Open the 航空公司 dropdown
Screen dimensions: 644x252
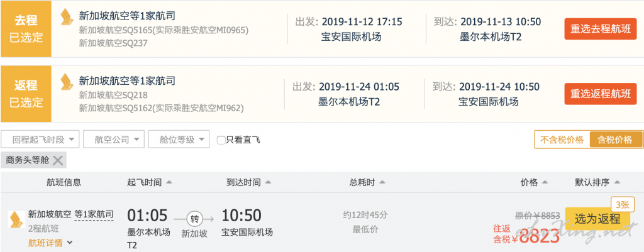114,140
